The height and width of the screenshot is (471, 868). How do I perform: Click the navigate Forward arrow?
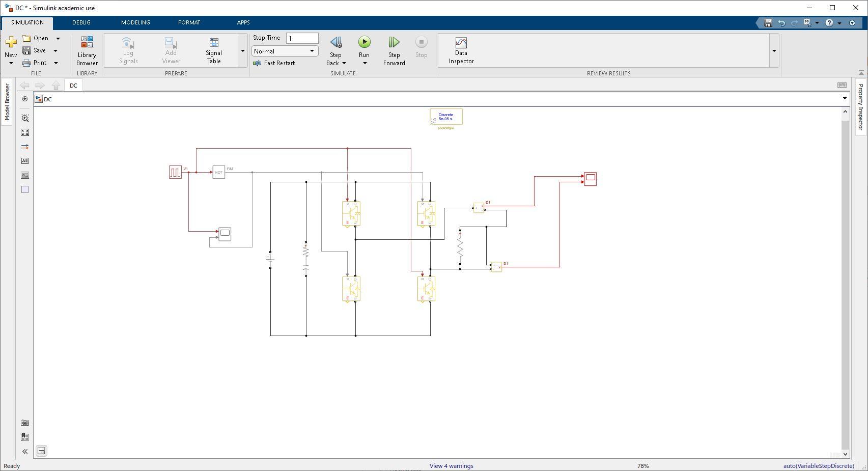tap(40, 85)
